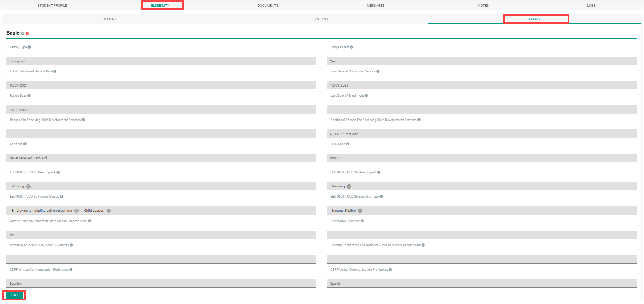Click the empty Last Date of Enrollment field

click(482, 110)
